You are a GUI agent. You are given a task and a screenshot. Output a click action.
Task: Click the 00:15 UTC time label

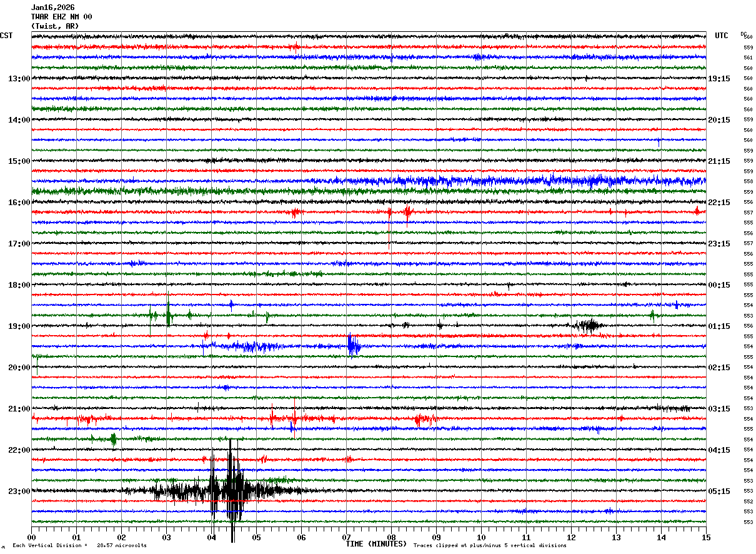click(x=719, y=285)
